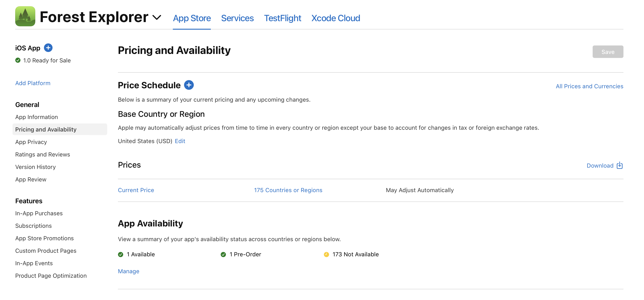The height and width of the screenshot is (300, 644).
Task: Select the 175 Countries or Regions link
Action: [x=288, y=190]
